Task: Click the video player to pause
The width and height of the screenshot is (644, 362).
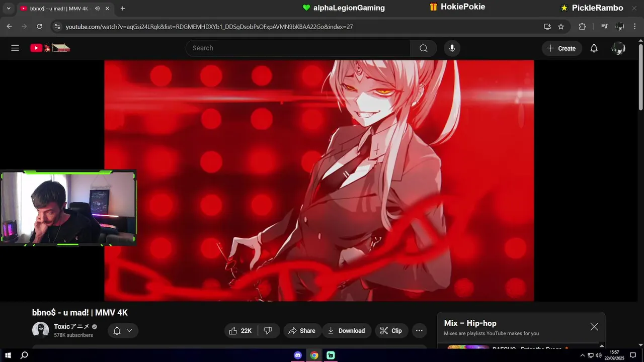Action: point(319,180)
